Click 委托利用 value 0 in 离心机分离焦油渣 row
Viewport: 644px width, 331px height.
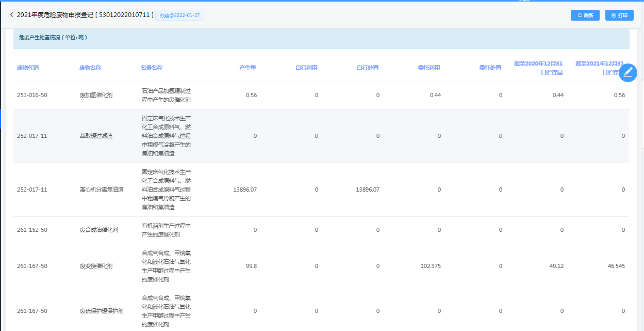(x=439, y=190)
